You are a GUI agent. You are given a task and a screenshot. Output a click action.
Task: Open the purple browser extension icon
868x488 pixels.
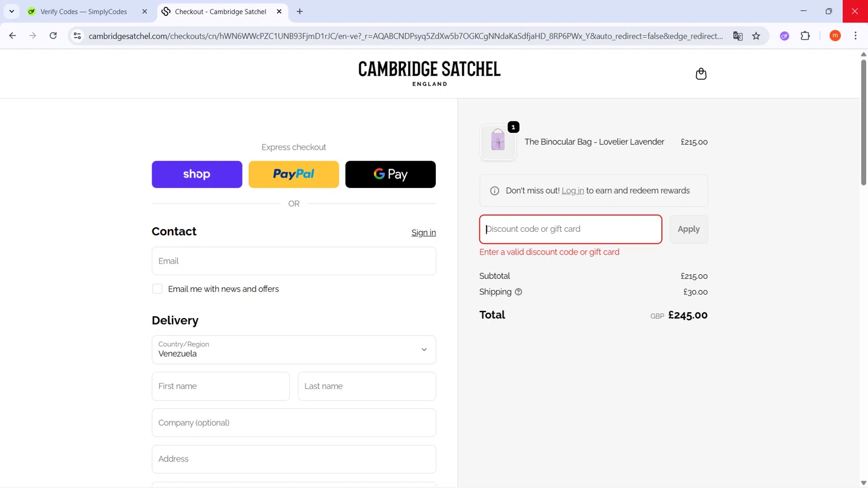tap(785, 36)
